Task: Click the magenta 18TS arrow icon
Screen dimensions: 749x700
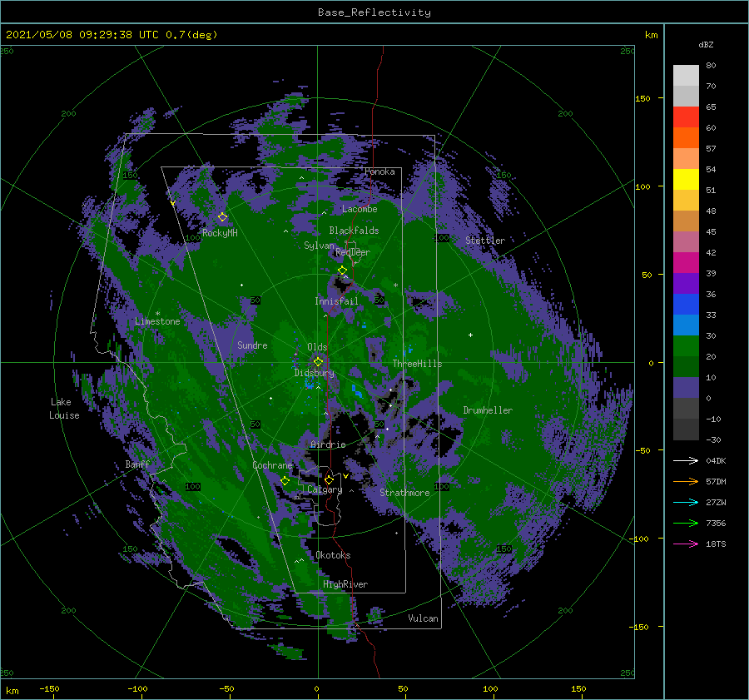Action: (x=686, y=544)
